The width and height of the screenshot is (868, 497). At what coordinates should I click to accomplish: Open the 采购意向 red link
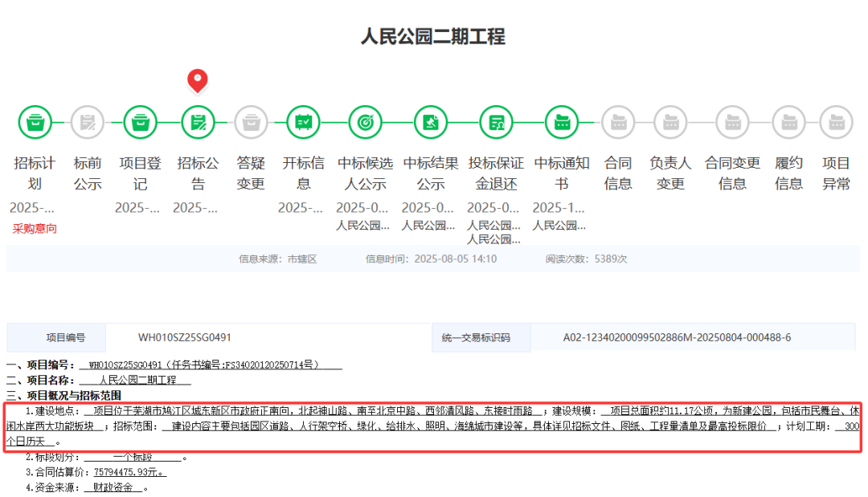[35, 228]
